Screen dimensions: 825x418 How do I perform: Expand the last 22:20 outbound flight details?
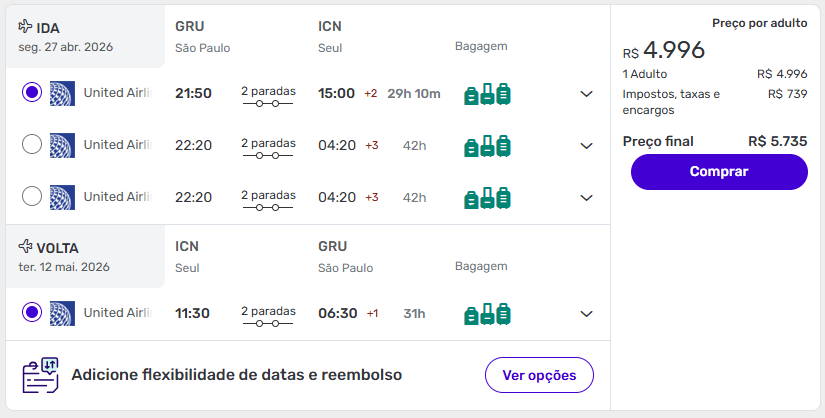tap(587, 198)
